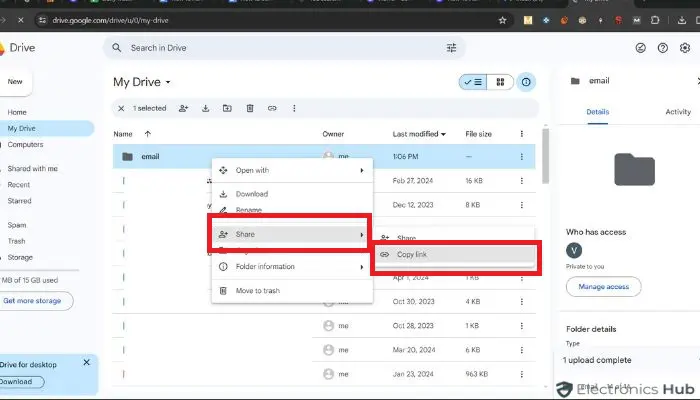Choose Move to trash from context menu
Viewport: 700px width, 400px height.
tap(292, 291)
